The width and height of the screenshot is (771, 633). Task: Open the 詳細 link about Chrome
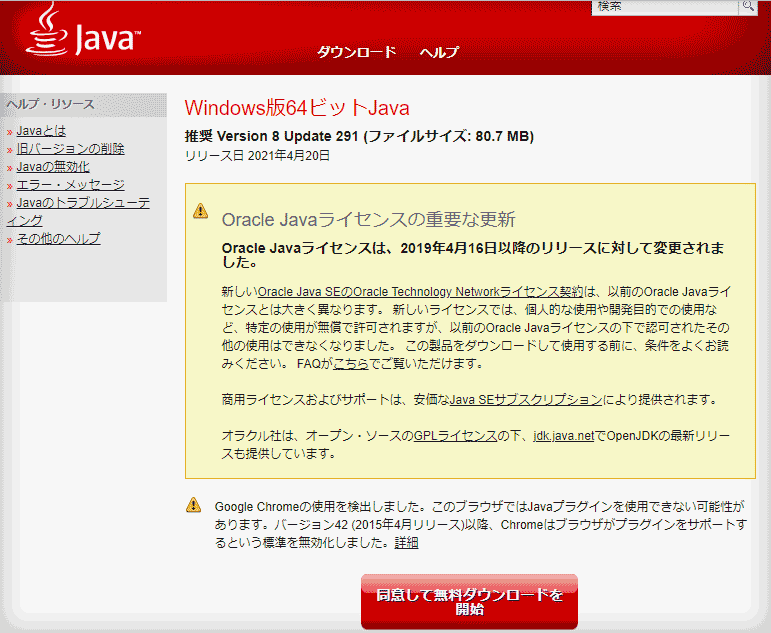click(x=406, y=543)
